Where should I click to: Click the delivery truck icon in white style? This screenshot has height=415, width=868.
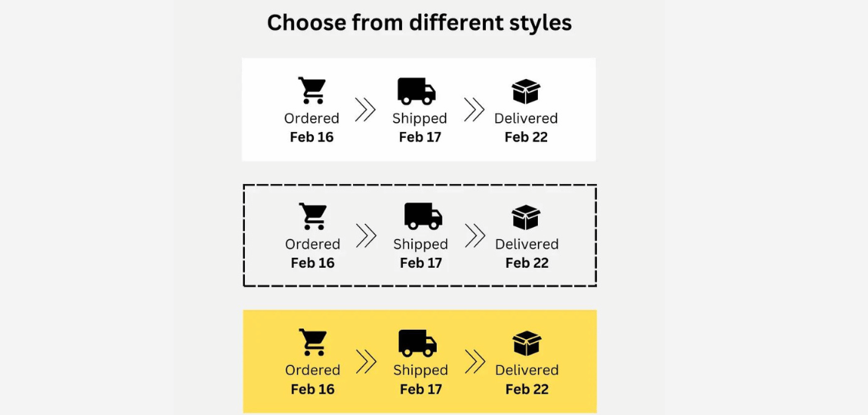[x=417, y=91]
